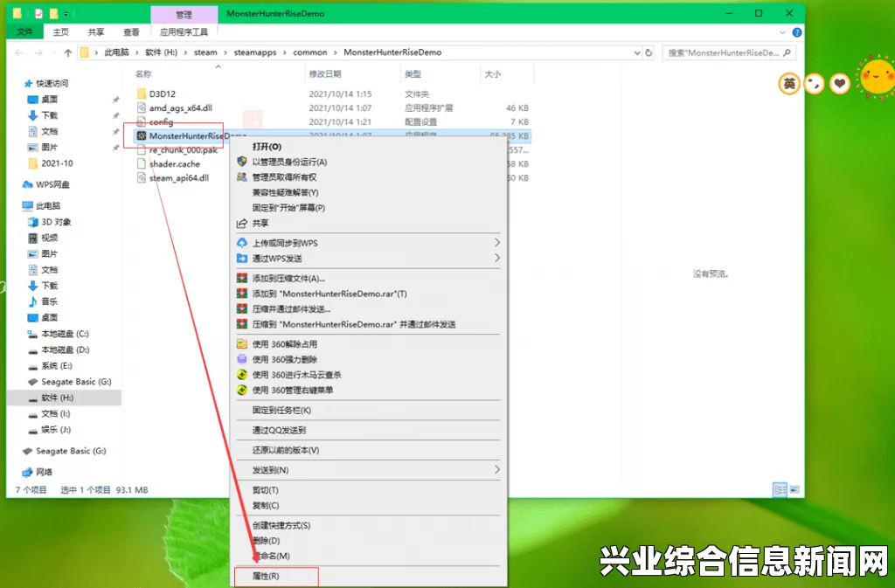Click the MonsterHunterRiseDemo search box
This screenshot has width=895, height=588.
click(x=728, y=52)
